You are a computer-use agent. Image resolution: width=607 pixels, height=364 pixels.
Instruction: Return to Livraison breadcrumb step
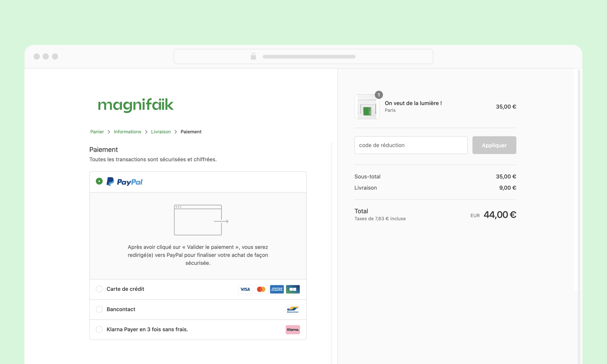[161, 132]
